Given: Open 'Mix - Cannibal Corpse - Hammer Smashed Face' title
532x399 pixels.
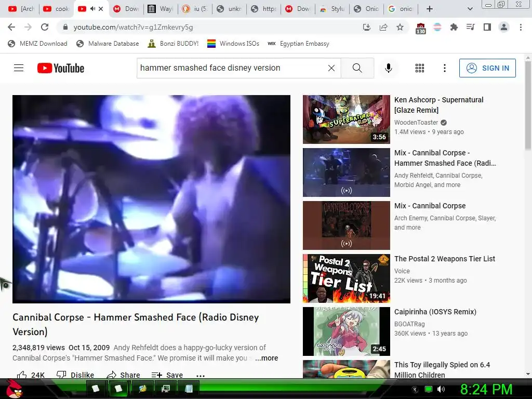Looking at the screenshot, I should tap(445, 158).
